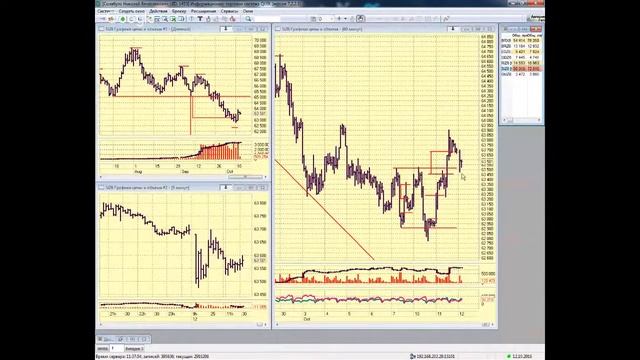Click left scroll arrow under daily chart
640x360 pixels.
tap(101, 177)
